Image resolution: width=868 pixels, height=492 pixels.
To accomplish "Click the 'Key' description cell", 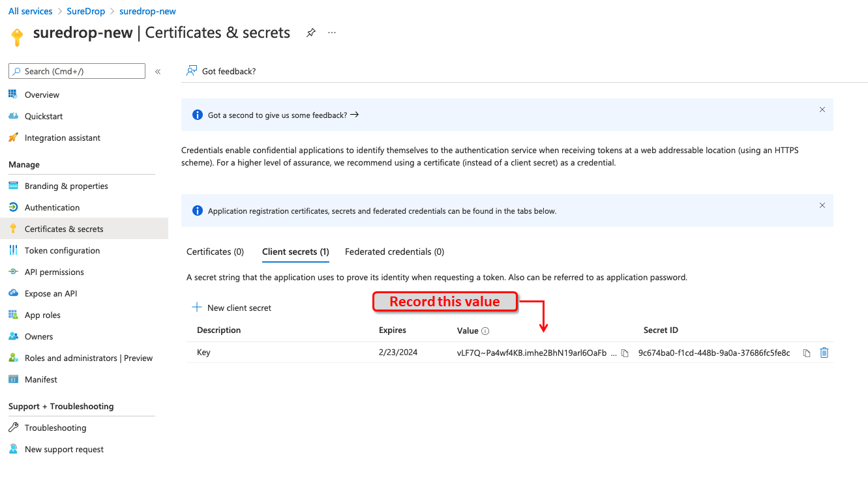I will click(203, 353).
